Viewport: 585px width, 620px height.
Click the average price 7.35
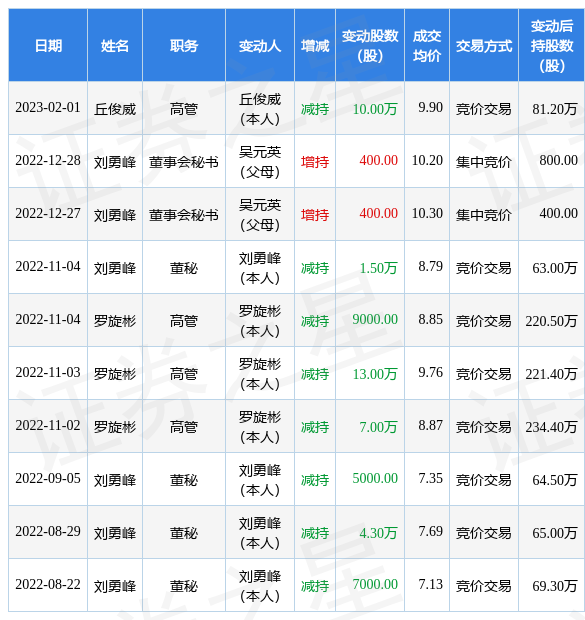click(430, 478)
